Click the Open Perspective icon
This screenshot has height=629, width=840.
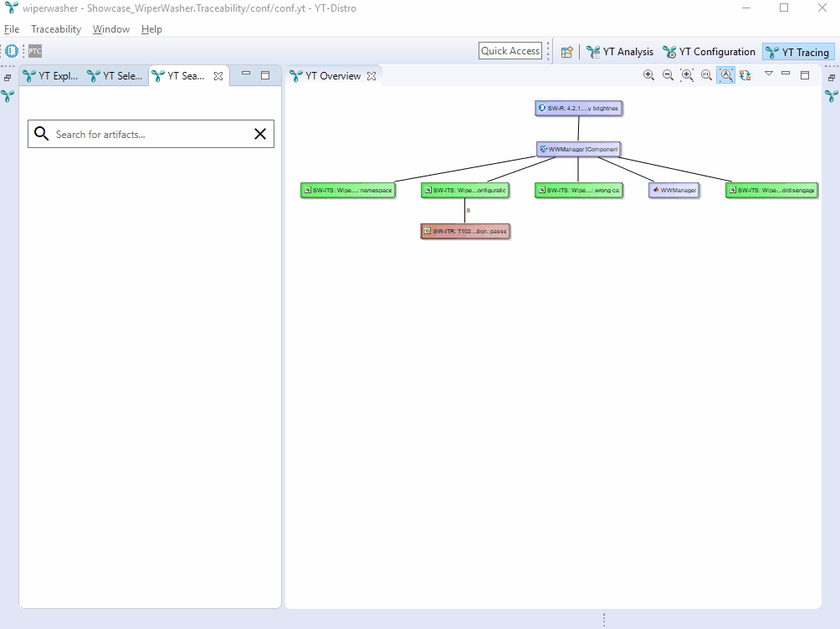(x=566, y=52)
